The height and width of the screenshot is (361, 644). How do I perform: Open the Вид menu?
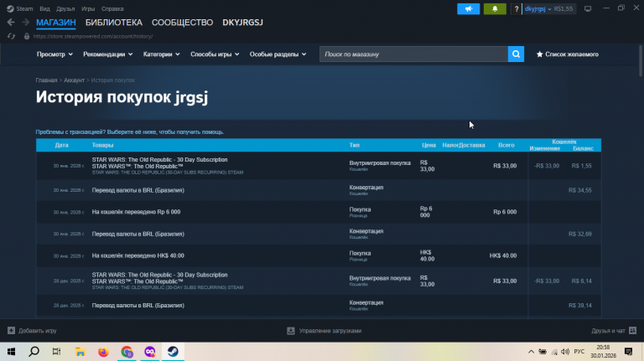click(x=44, y=8)
